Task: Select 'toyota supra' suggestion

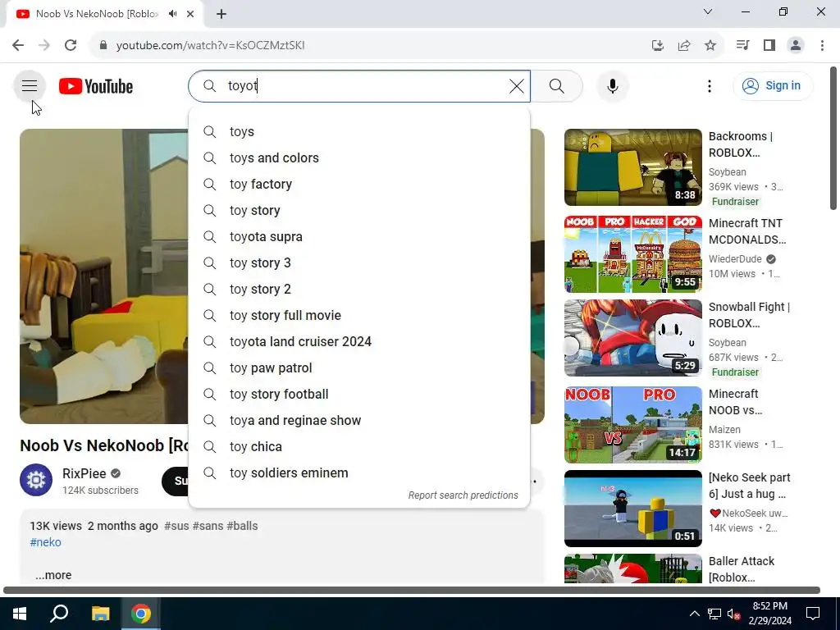Action: (359, 237)
